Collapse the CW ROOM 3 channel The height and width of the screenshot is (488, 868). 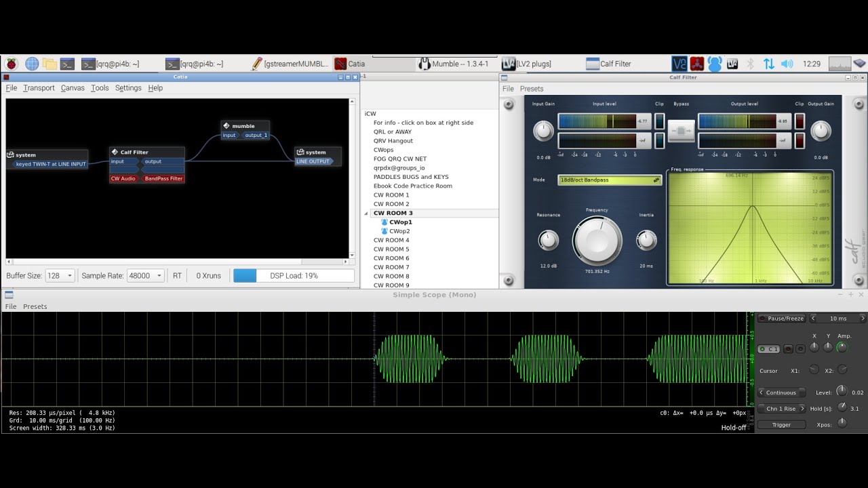(367, 213)
